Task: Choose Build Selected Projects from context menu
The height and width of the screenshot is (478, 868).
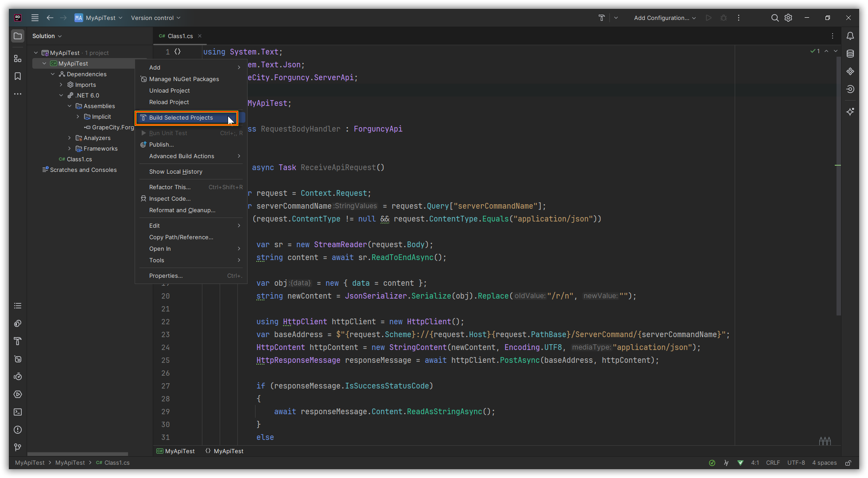Action: tap(181, 118)
